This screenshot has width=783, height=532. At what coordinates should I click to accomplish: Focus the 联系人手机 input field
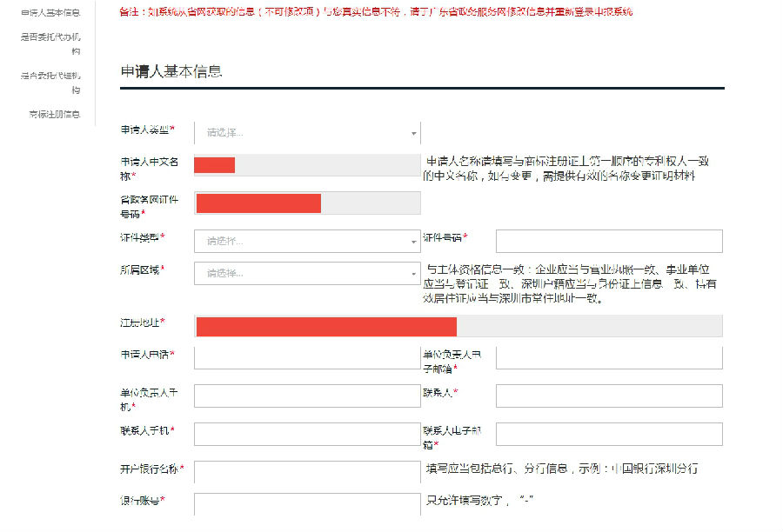[x=307, y=434]
